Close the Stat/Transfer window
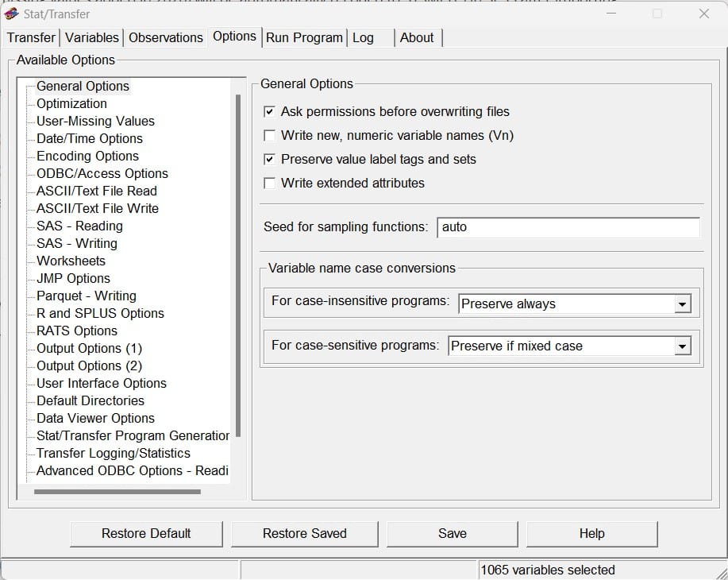728x580 pixels. pos(704,14)
